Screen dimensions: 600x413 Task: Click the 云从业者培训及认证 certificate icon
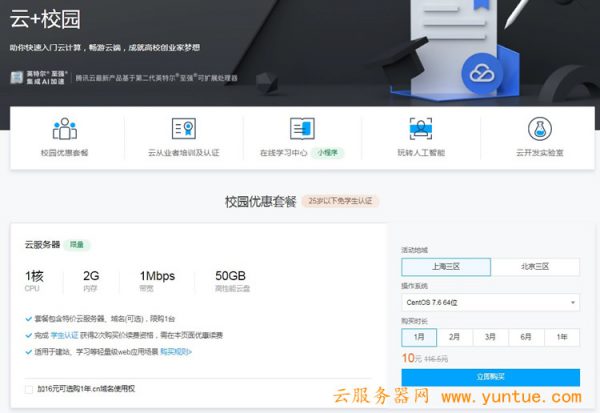click(183, 129)
